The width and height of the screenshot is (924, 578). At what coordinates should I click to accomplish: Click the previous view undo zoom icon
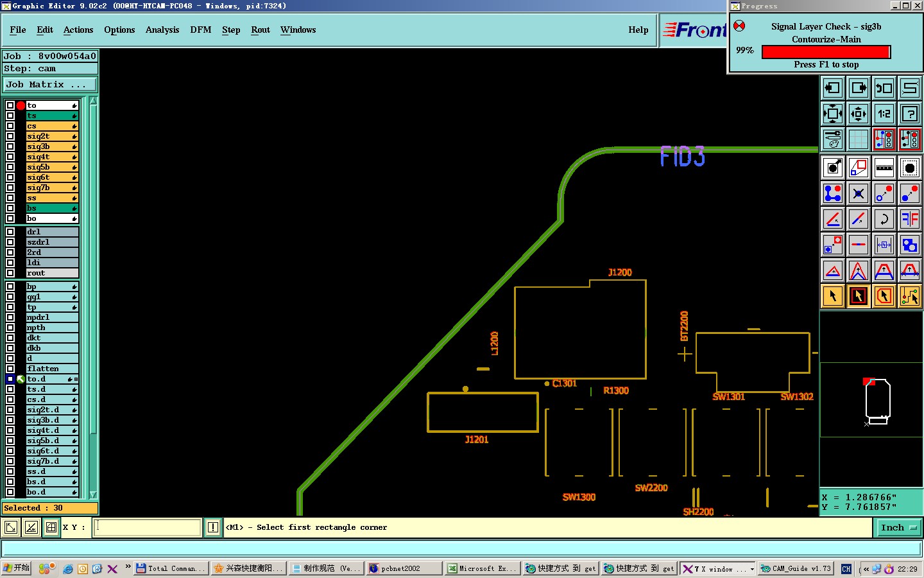click(x=884, y=88)
